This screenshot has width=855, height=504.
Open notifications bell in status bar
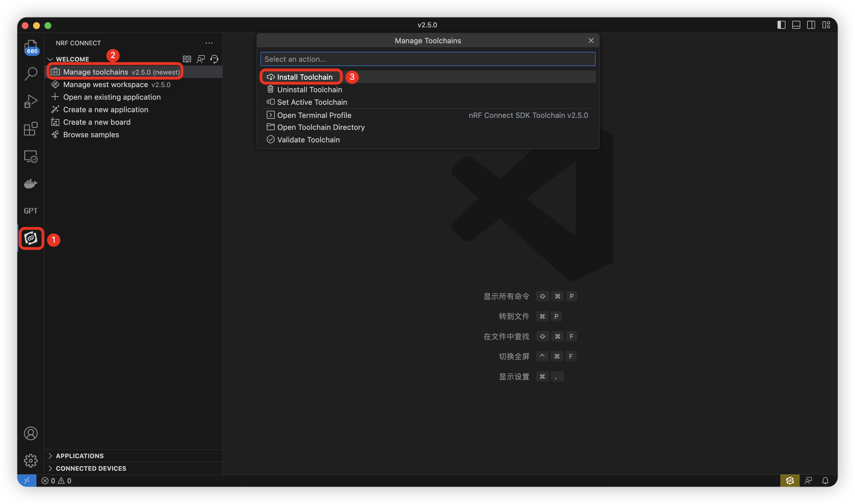(825, 481)
